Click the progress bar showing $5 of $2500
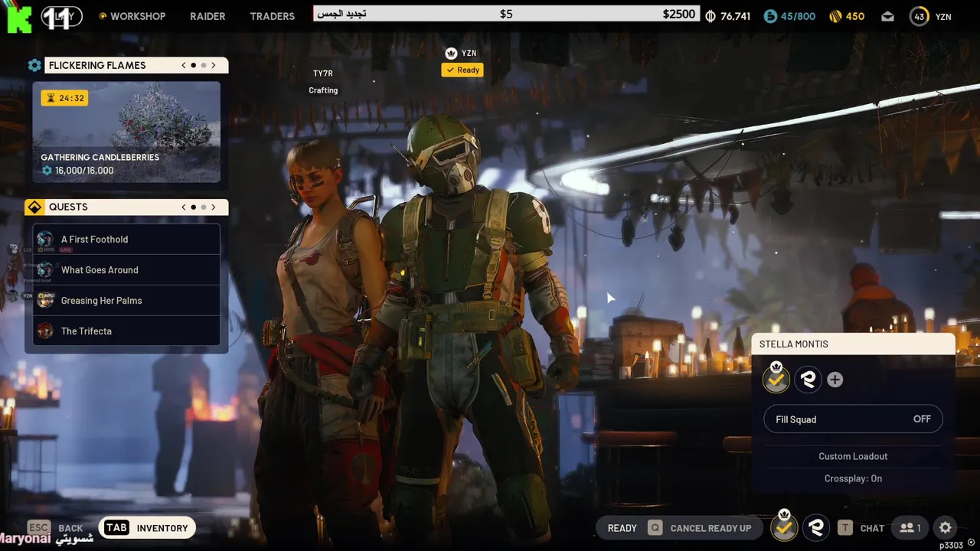 (506, 14)
